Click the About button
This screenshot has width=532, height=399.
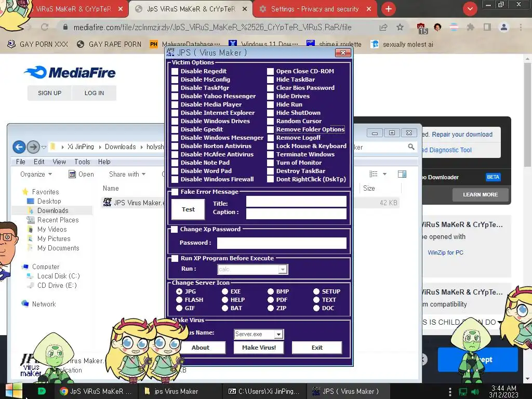point(200,348)
